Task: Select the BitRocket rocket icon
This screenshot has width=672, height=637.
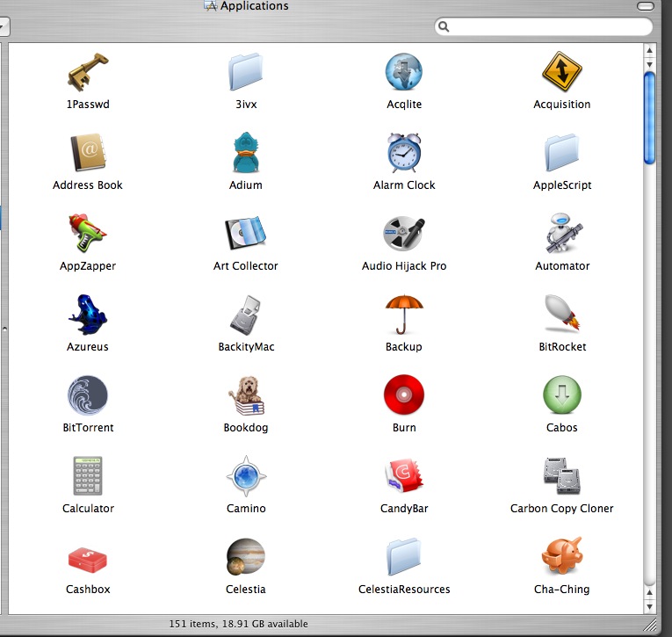Action: (562, 314)
